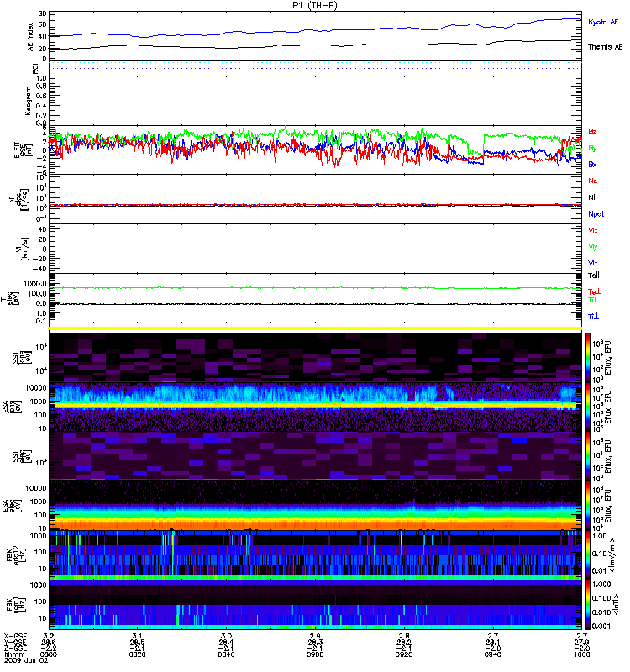Click the 2009 Jun 02 date label
Image resolution: width=630 pixels, height=672 pixels.
[26, 661]
